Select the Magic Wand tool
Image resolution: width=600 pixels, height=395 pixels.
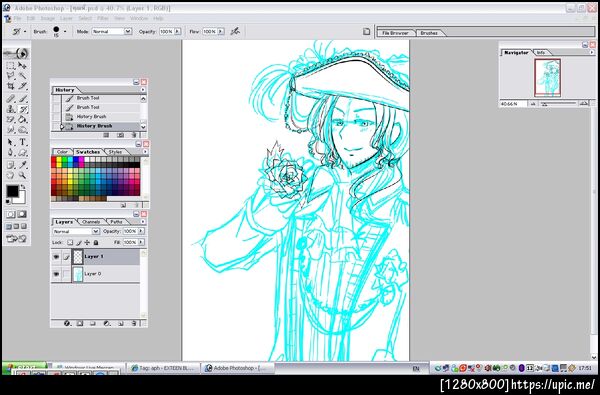[x=23, y=76]
